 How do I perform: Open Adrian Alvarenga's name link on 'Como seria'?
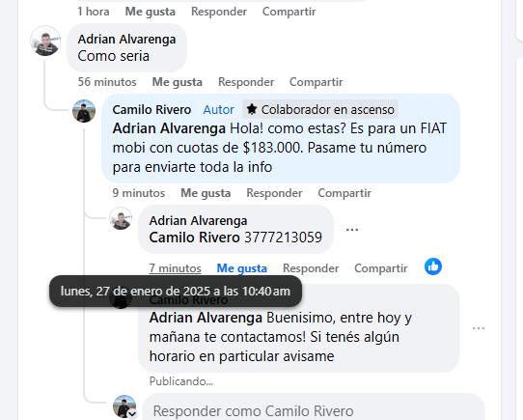pyautogui.click(x=126, y=39)
